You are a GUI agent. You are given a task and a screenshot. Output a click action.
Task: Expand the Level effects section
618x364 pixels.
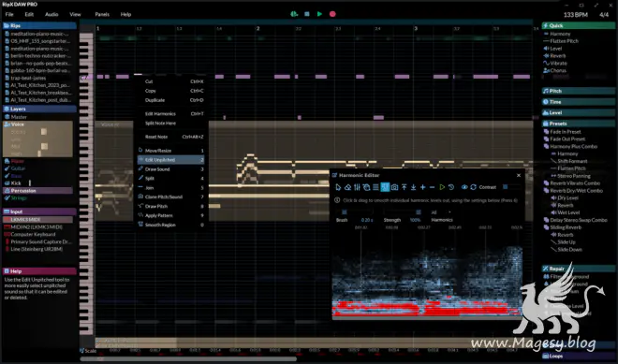click(578, 112)
